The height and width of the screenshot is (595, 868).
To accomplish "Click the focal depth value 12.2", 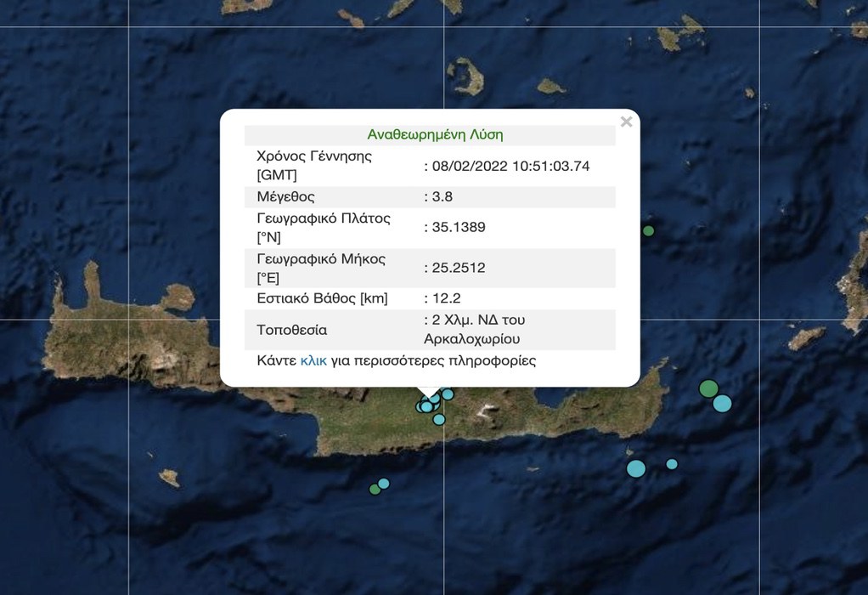I will coord(446,298).
